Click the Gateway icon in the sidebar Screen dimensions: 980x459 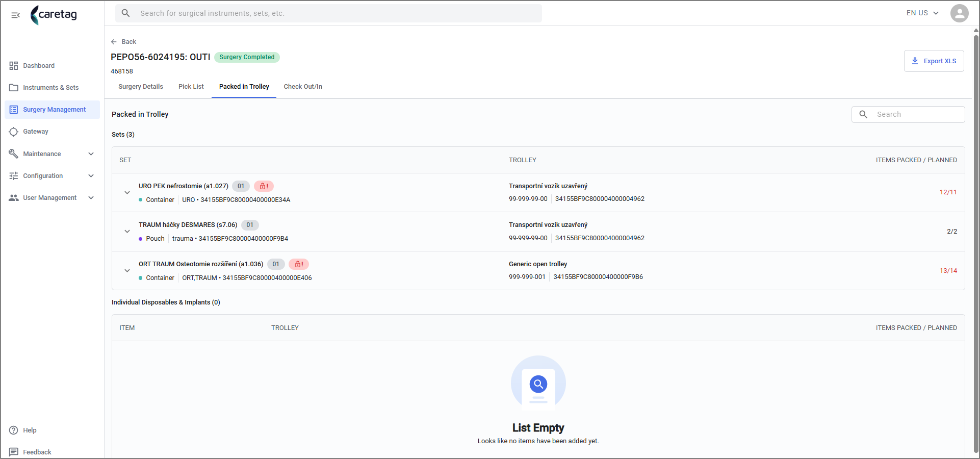(14, 132)
